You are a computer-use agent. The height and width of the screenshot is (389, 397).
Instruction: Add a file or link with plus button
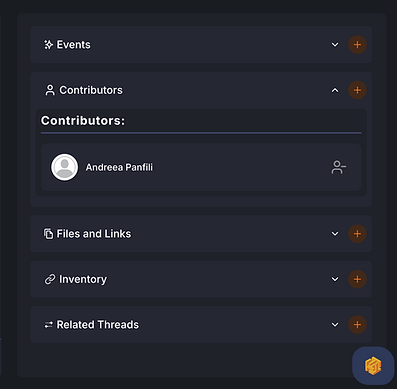(357, 234)
